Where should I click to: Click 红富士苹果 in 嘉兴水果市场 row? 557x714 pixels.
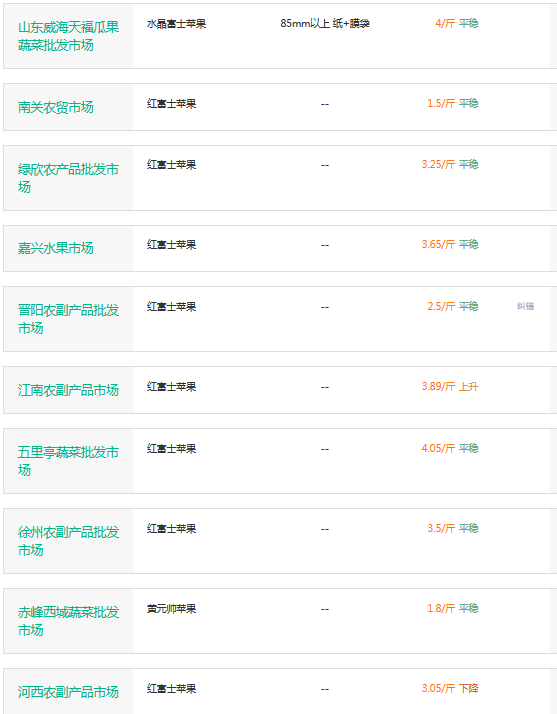pos(171,245)
